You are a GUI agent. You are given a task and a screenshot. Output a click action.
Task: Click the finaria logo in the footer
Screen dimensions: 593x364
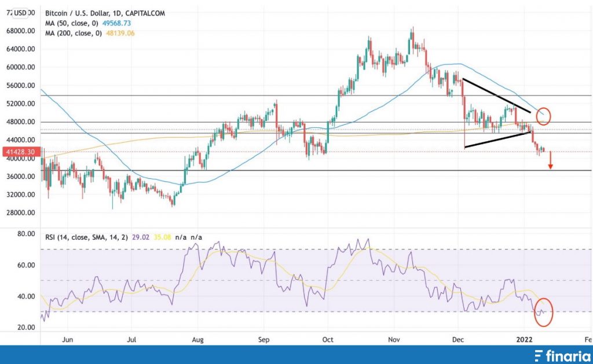tap(563, 355)
